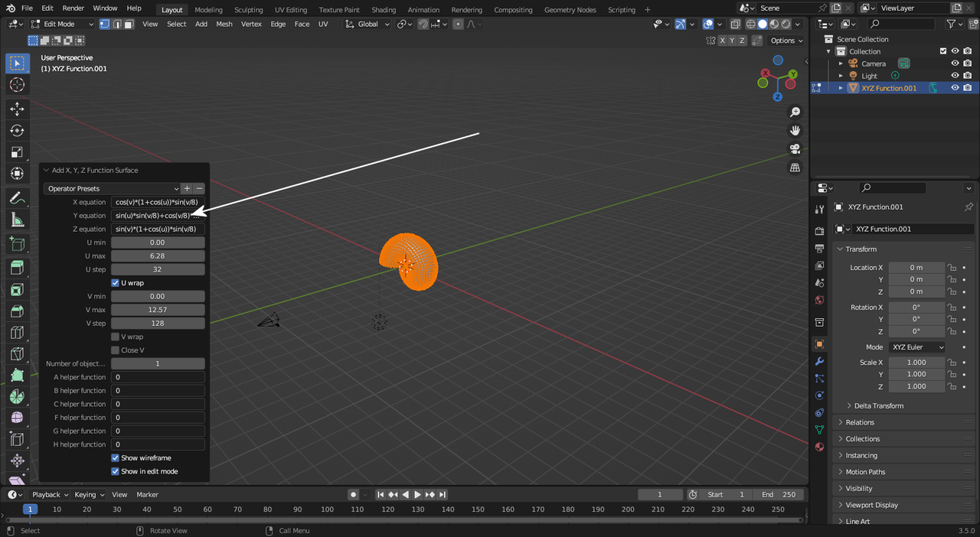
Task: Open the viewport Options dropdown
Action: [786, 41]
